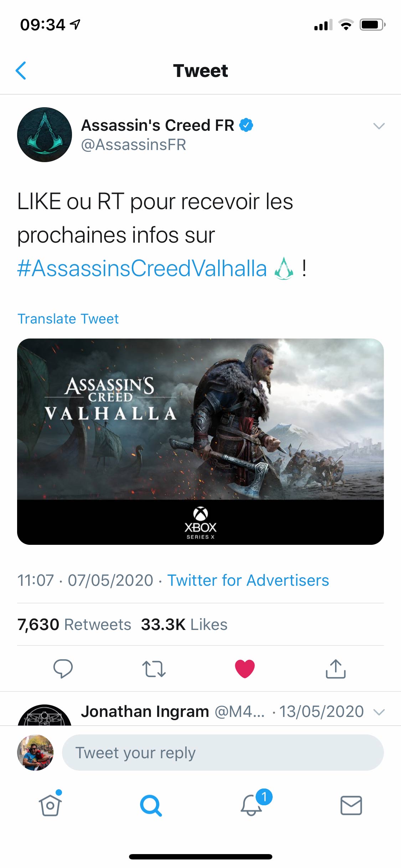Unlike the tweet with the red heart

tap(245, 668)
